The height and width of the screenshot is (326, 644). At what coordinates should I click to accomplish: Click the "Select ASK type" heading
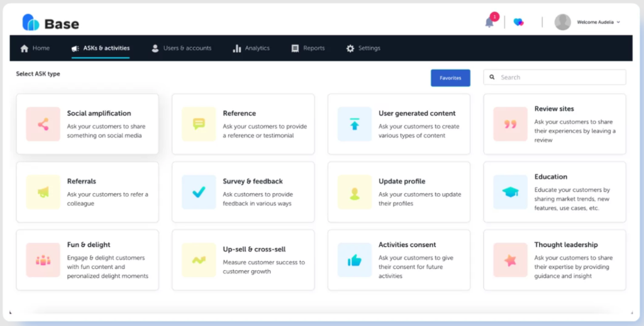click(38, 74)
